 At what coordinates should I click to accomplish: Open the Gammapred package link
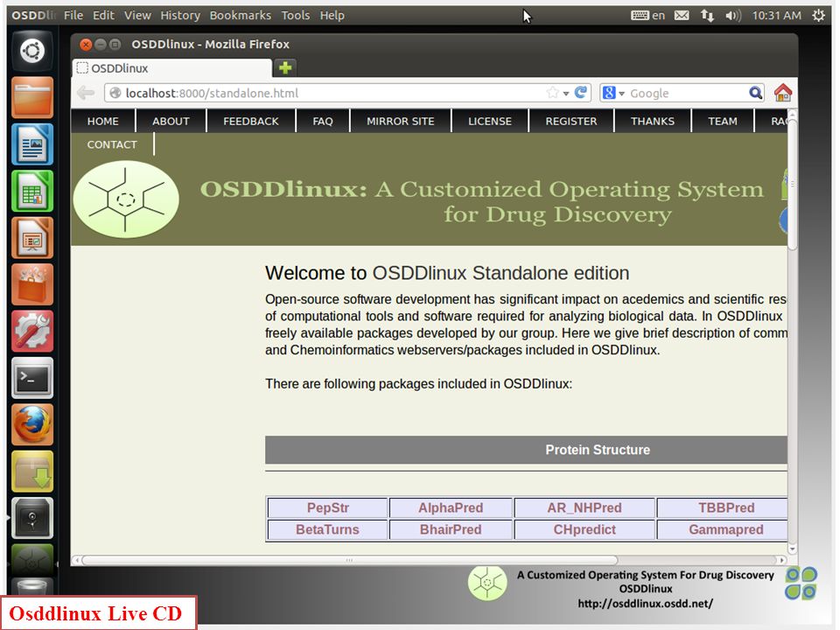tap(726, 529)
